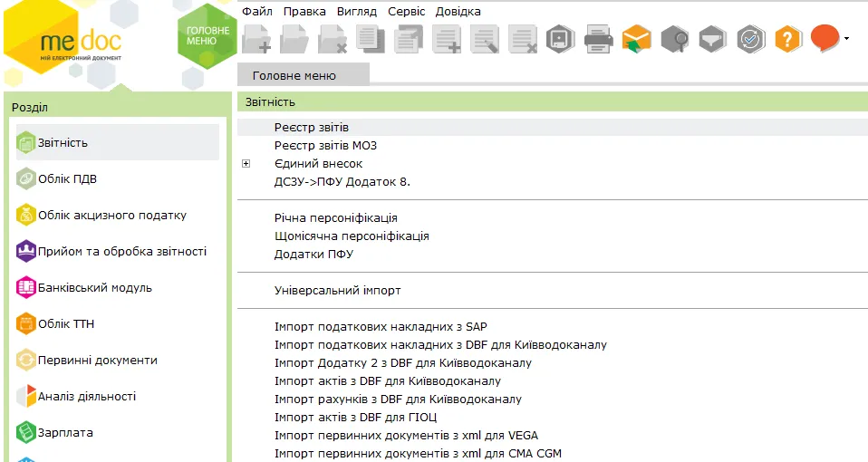Viewport: 868px width, 462px height.
Task: Select the Облік ПДВ section icon
Action: point(26,179)
